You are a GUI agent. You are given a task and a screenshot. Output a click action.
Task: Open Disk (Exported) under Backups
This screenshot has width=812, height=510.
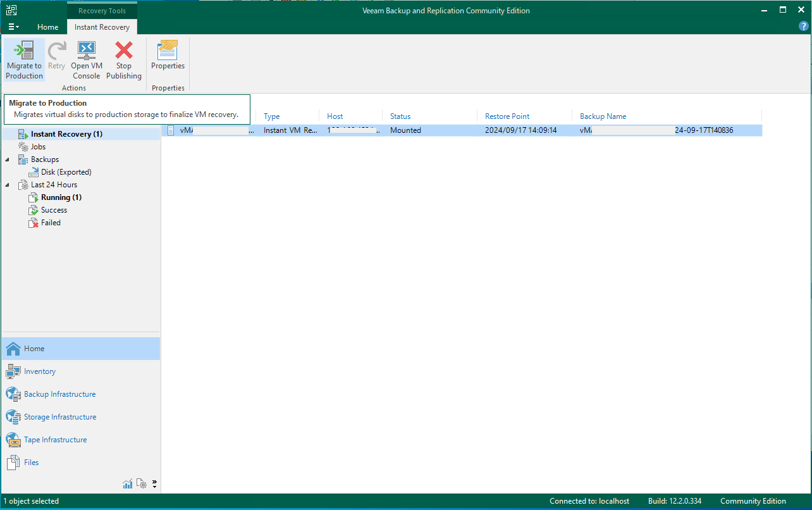pos(66,172)
